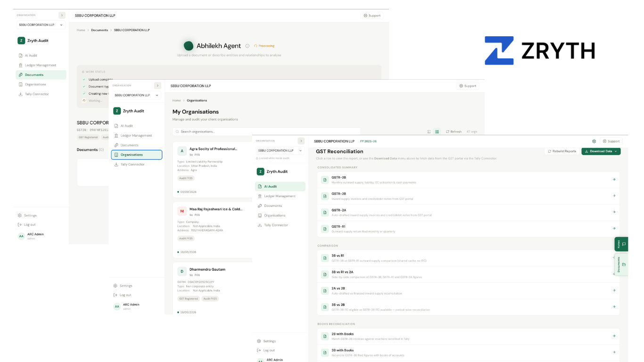The image size is (644, 362).
Task: Click the Settings gear in Documents window sidebar
Action: pos(20,215)
